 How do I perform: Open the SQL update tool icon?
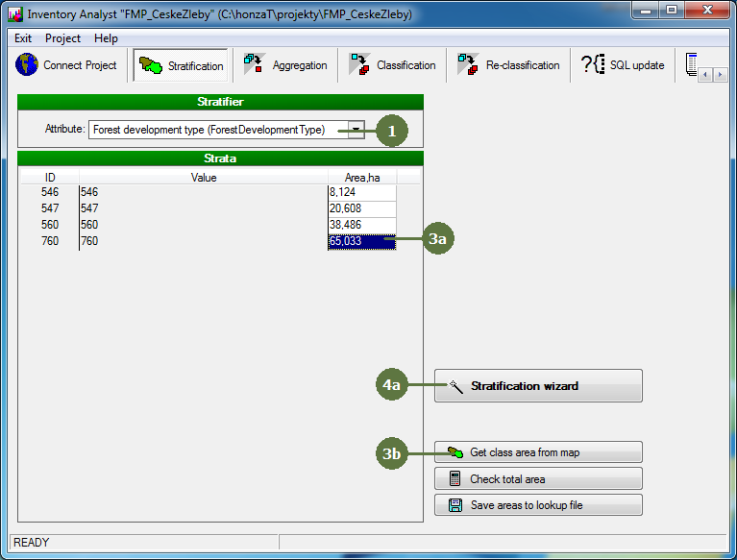click(x=592, y=65)
